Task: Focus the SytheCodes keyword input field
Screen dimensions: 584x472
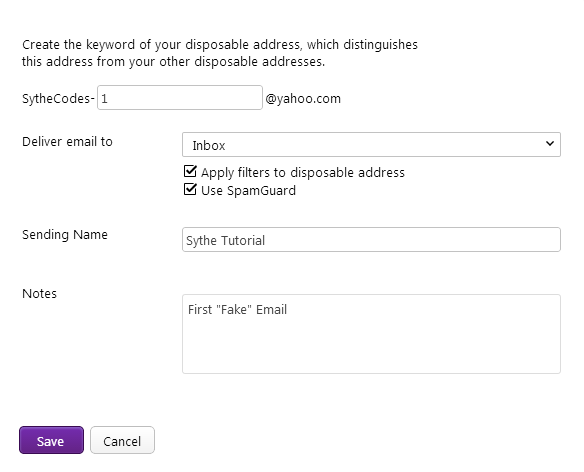Action: [180, 98]
